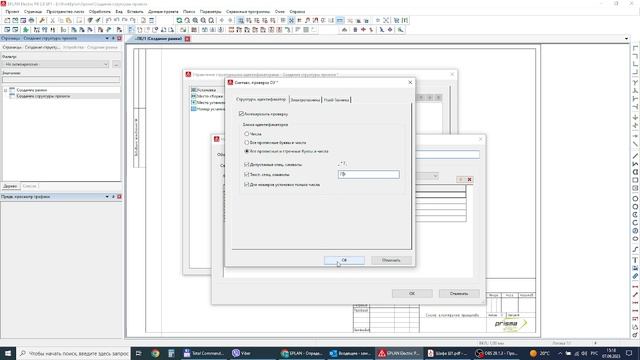Click the Cut scissors icon
This screenshot has width=640, height=360.
point(52,20)
